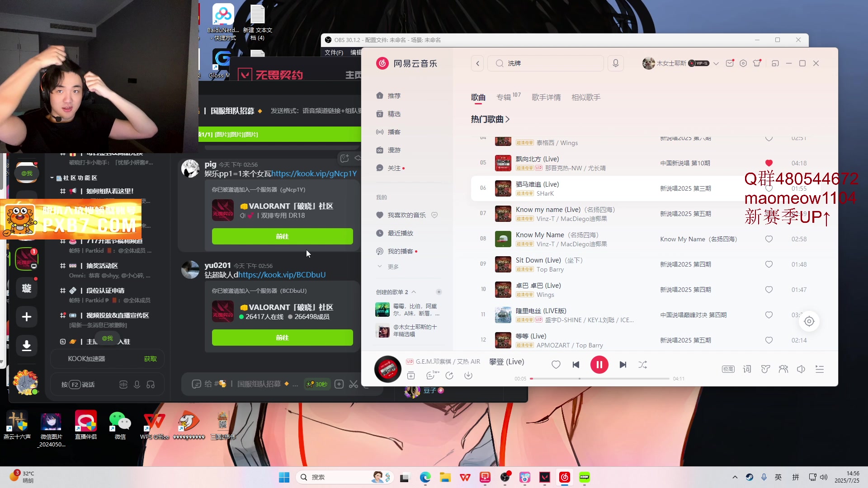This screenshot has width=868, height=488.
Task: Switch to the 歌手详情 tab
Action: (546, 97)
